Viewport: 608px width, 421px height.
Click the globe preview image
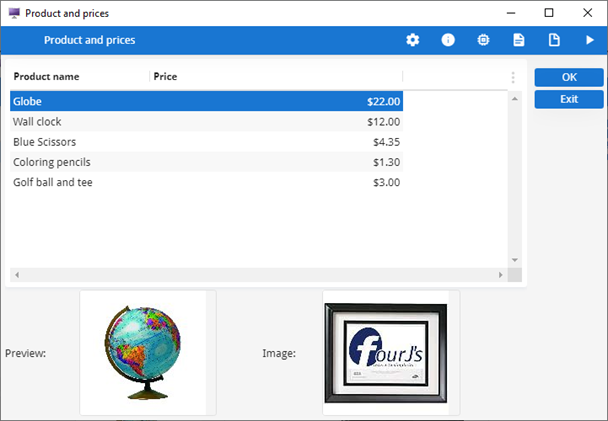pyautogui.click(x=143, y=353)
